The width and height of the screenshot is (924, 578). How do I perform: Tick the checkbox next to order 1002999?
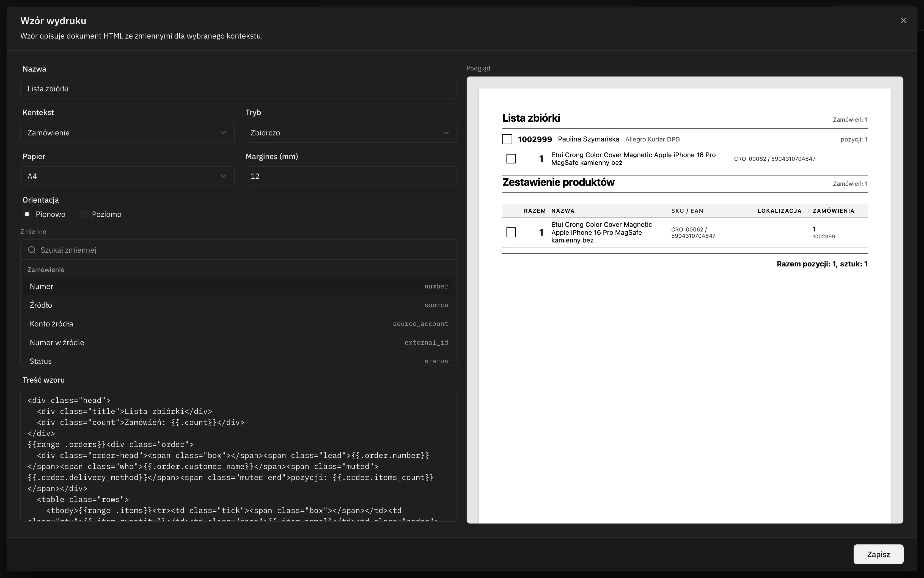click(507, 139)
